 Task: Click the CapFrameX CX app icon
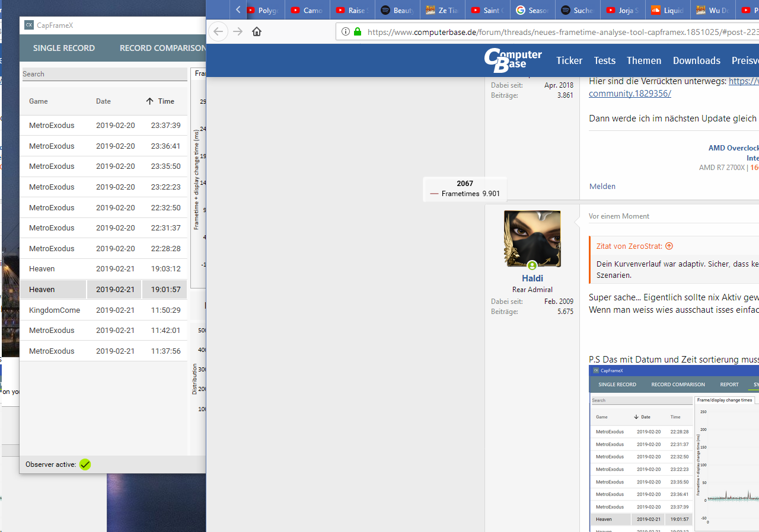pos(28,25)
